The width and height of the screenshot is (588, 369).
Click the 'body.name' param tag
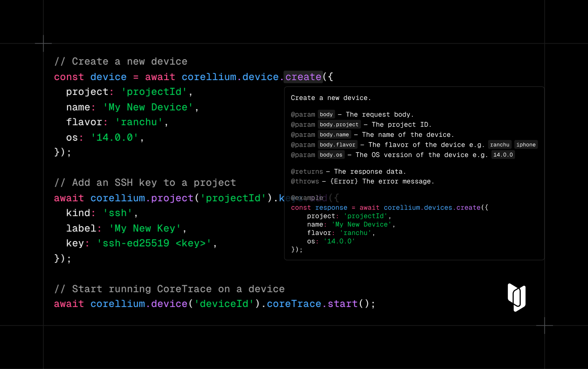click(x=334, y=135)
